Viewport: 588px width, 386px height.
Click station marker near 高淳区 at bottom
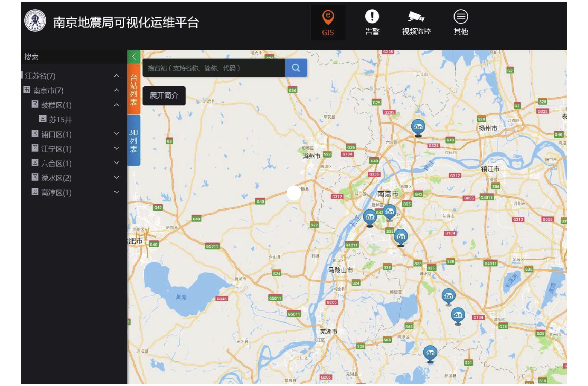tap(430, 354)
